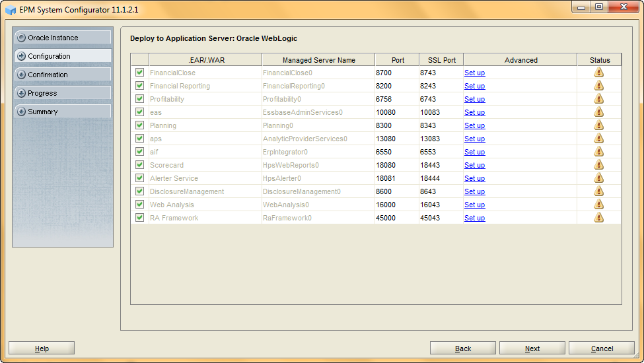Select the Configuration step in sidebar
Screen dimensions: 644x363
(x=63, y=56)
